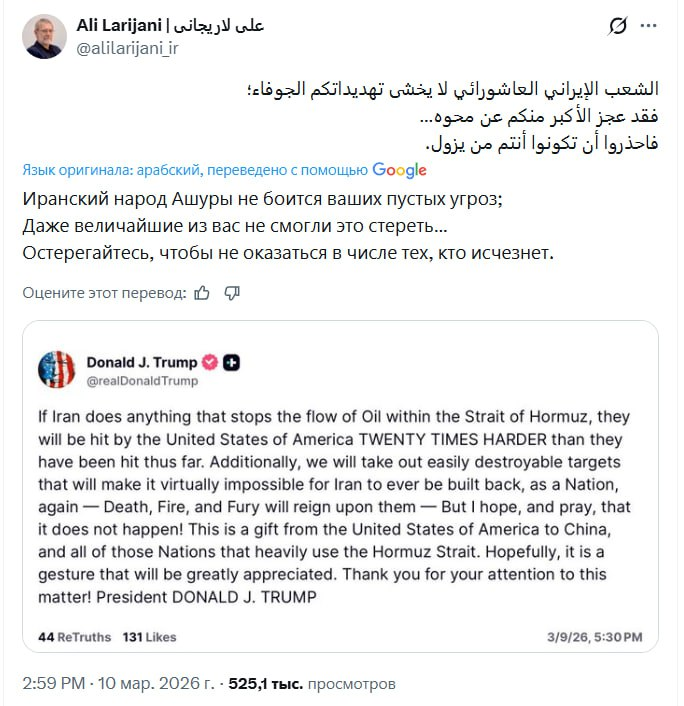Screen dimensions: 684x706
Task: Click the black plus badge next to Trump
Action: (231, 362)
